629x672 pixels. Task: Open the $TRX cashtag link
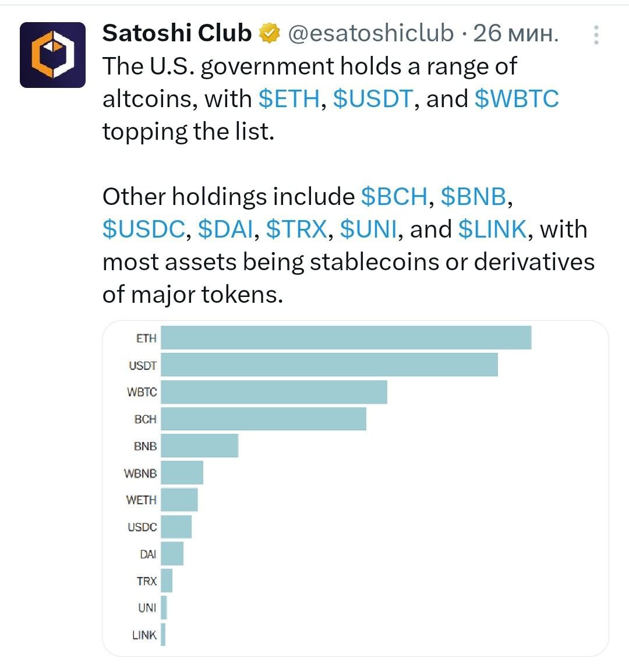coord(296,229)
